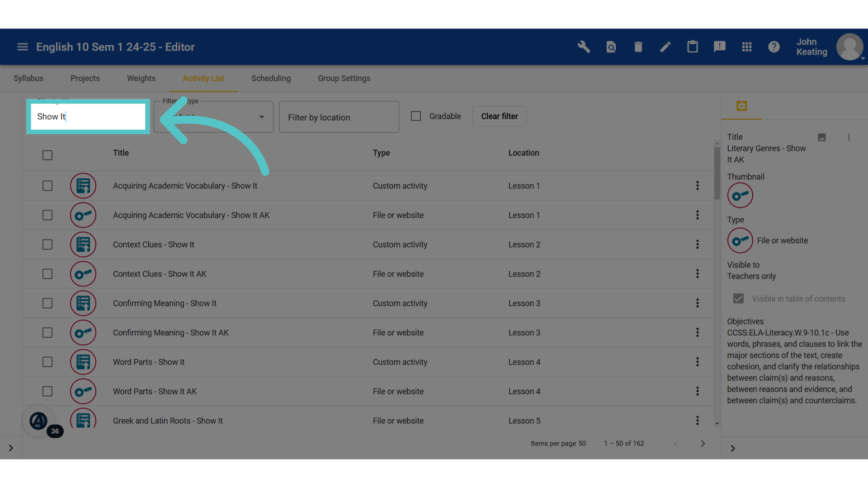Image resolution: width=868 pixels, height=488 pixels.
Task: Click the feedback message icon in header
Action: pos(719,47)
